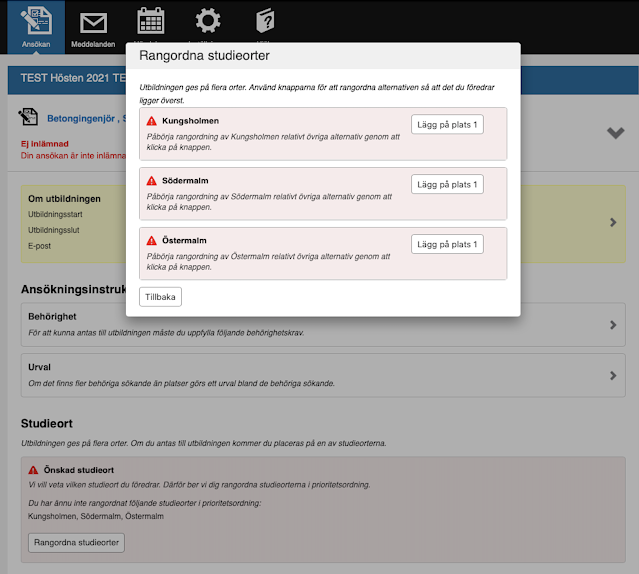
Task: Expand the Urval section chevron
Action: tap(613, 375)
